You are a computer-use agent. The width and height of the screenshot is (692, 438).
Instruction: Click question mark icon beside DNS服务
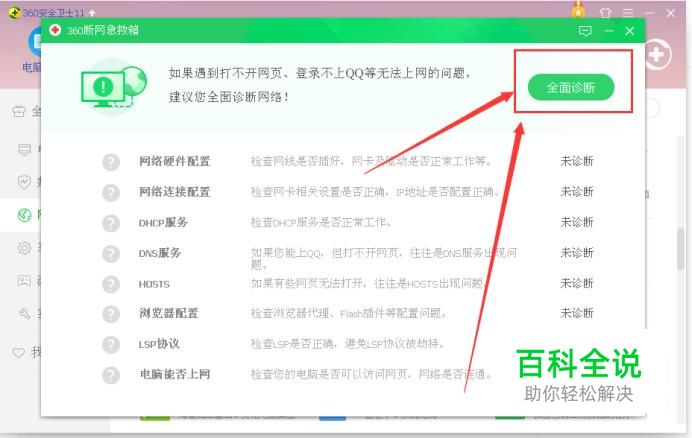tap(111, 253)
